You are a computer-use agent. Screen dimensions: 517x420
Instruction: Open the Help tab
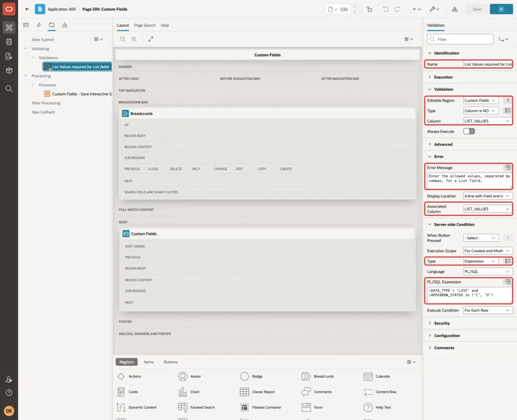165,25
